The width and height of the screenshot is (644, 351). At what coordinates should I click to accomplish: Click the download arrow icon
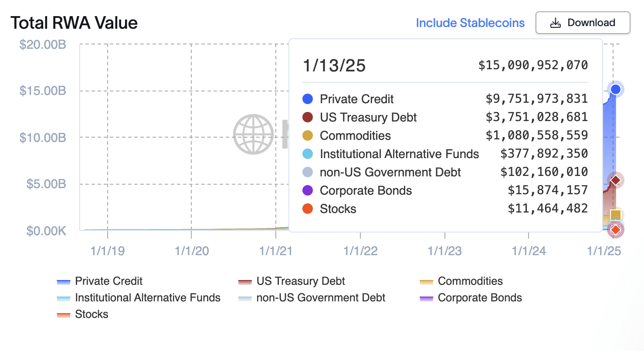click(x=555, y=23)
